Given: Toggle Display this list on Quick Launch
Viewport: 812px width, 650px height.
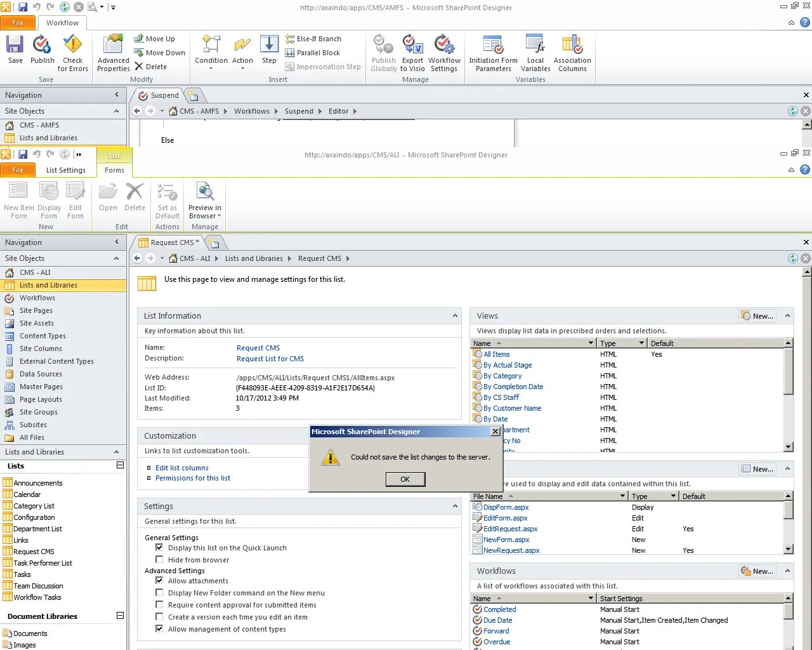Looking at the screenshot, I should click(x=159, y=547).
